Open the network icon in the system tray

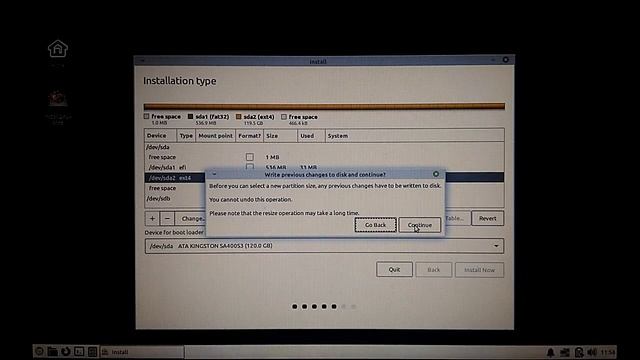click(565, 352)
